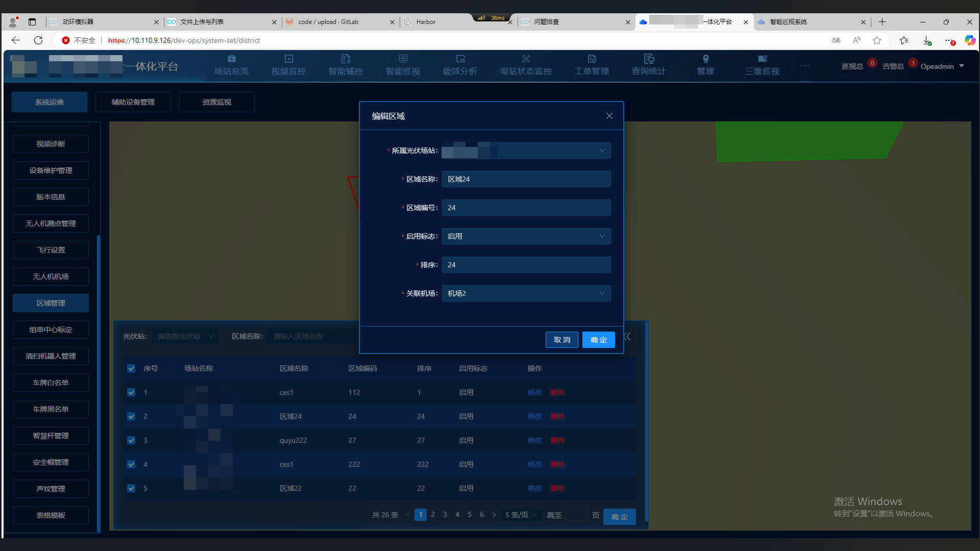Click the 区域名称 input in dialog
The image size is (980, 551).
click(526, 179)
